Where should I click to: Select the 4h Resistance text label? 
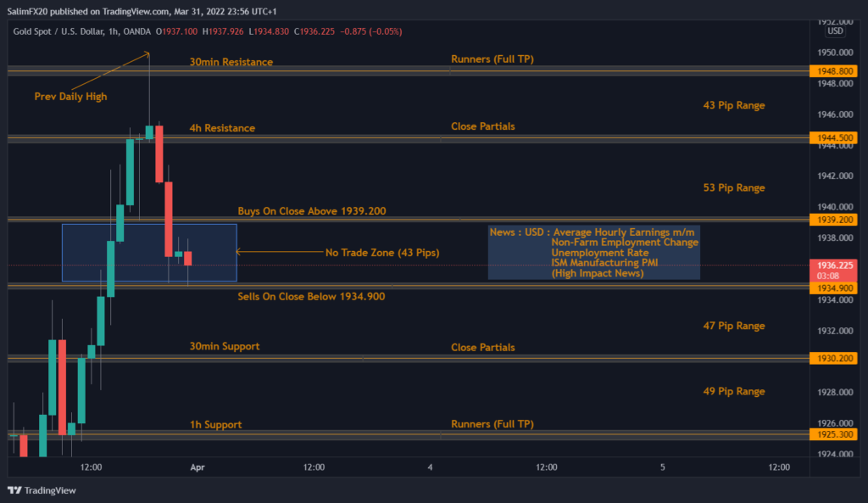pyautogui.click(x=222, y=128)
